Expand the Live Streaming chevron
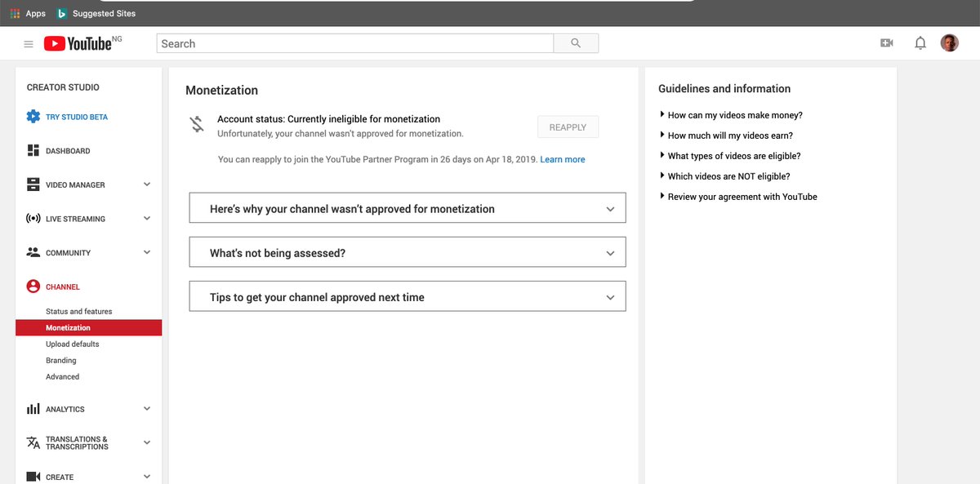The width and height of the screenshot is (980, 484). (147, 218)
